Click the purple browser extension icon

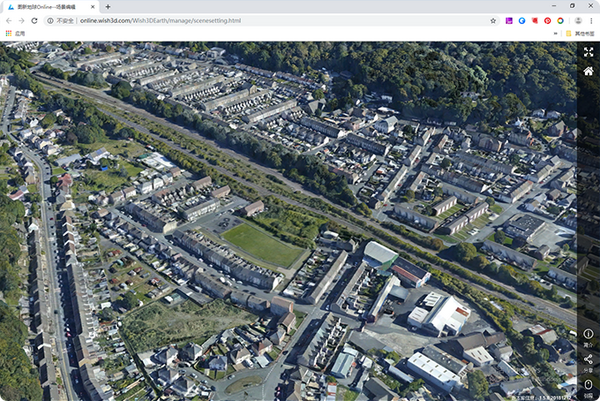click(x=509, y=21)
